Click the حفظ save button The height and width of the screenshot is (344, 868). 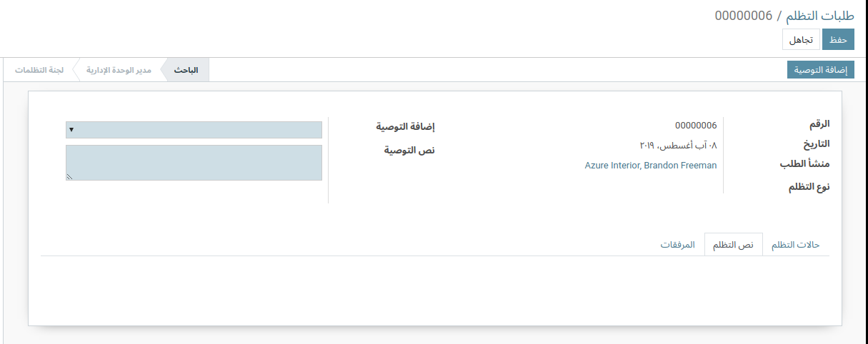(838, 40)
